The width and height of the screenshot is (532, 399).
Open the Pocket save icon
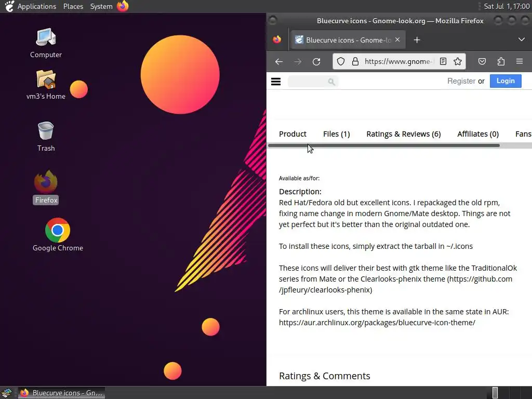pyautogui.click(x=482, y=61)
